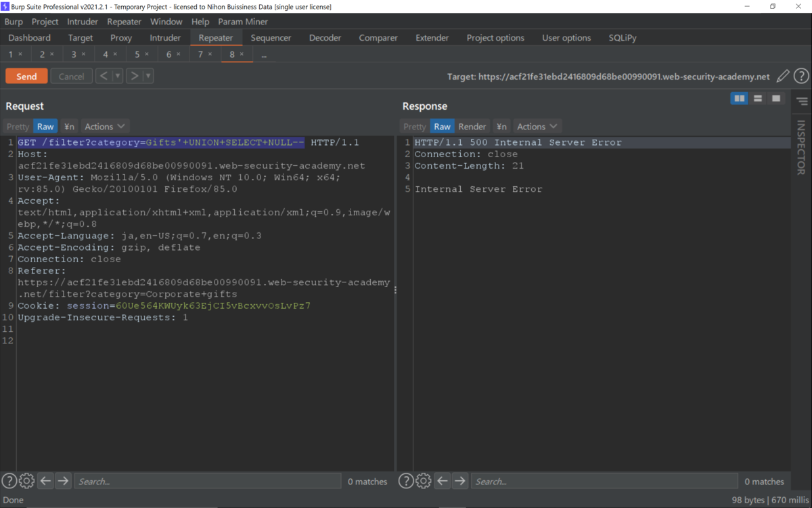This screenshot has height=508, width=812.
Task: Open the Help menu
Action: coord(200,22)
